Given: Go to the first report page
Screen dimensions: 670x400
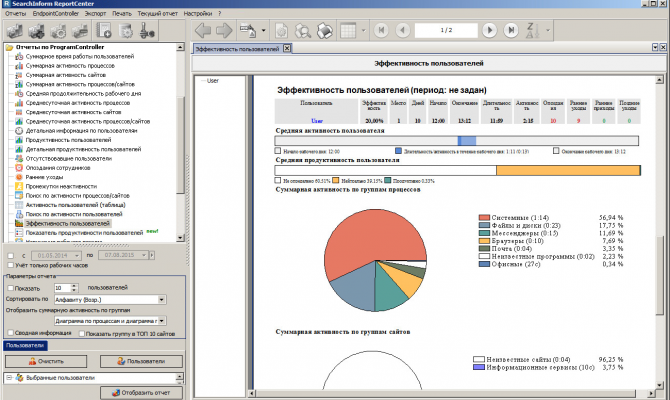Looking at the screenshot, I should 380,30.
